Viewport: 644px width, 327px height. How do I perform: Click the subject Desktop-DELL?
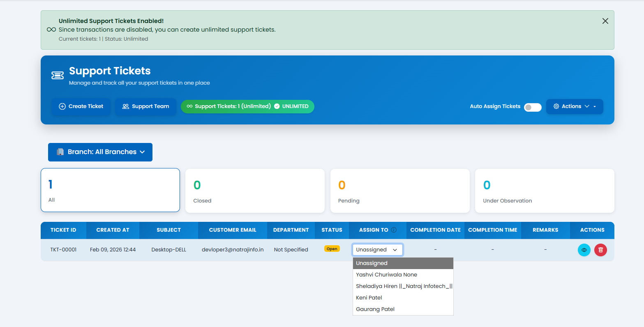coord(169,250)
